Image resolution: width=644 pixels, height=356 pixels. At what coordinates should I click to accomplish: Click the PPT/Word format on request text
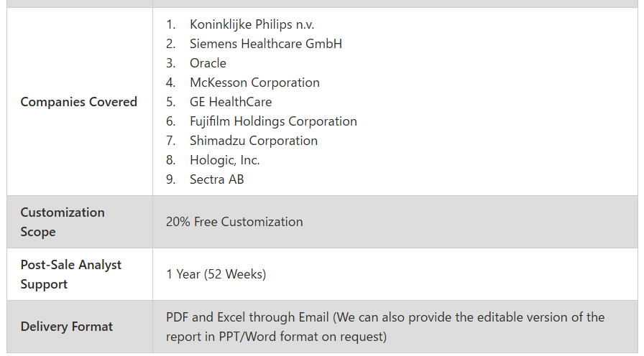click(303, 337)
